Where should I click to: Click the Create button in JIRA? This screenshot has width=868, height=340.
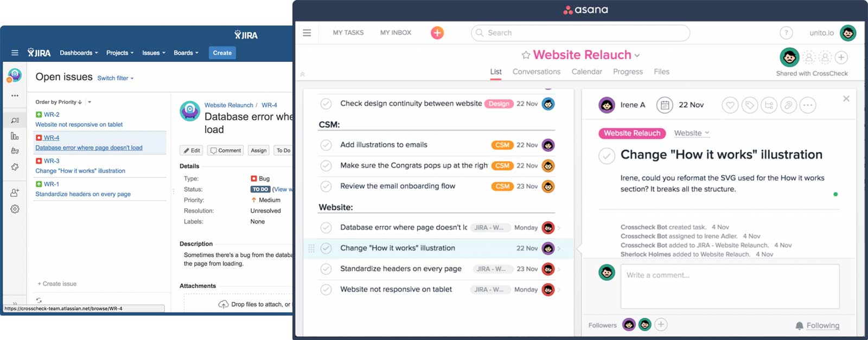click(x=222, y=53)
